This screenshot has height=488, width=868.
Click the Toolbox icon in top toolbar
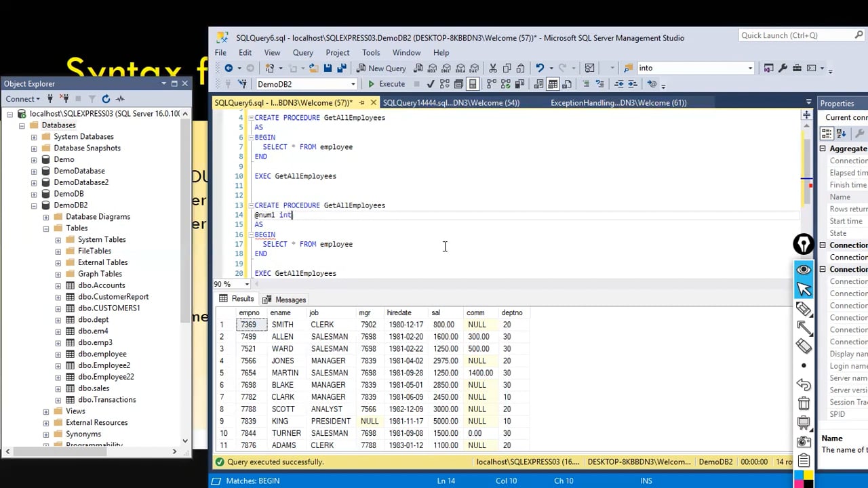pos(797,68)
